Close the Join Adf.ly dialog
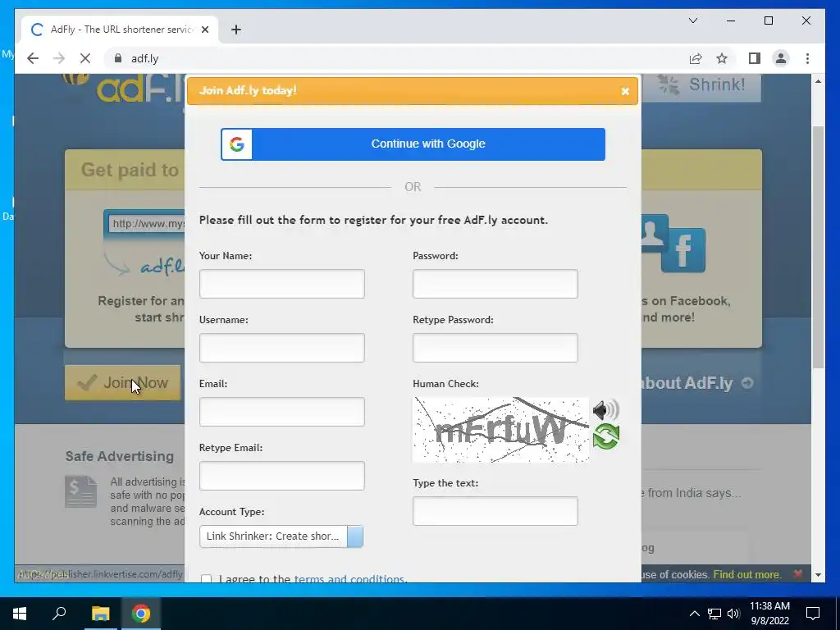 (x=624, y=91)
